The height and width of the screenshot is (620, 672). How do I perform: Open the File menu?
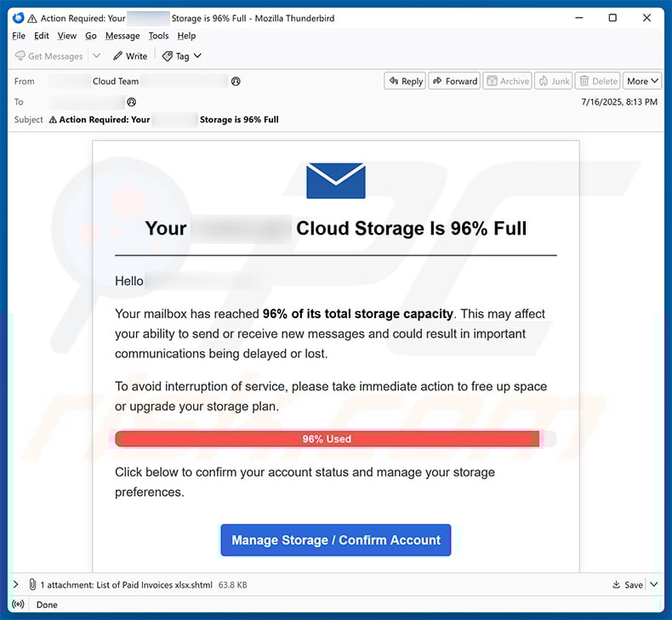(x=19, y=36)
